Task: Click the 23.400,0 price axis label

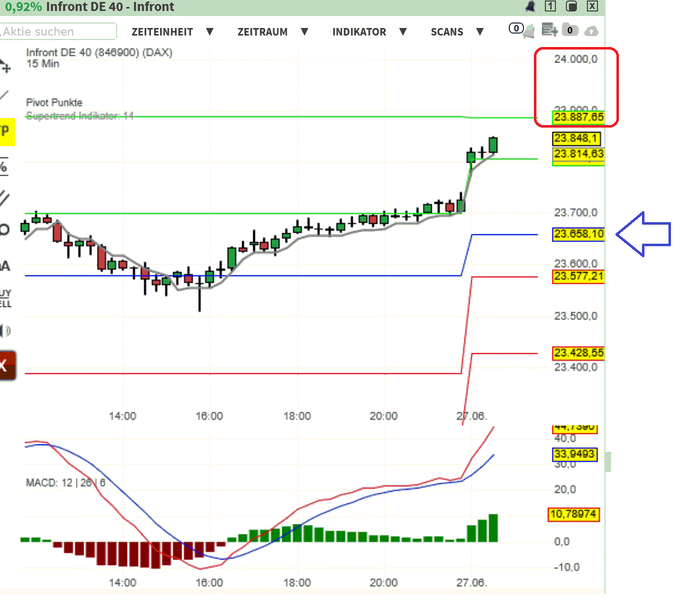Action: point(576,367)
